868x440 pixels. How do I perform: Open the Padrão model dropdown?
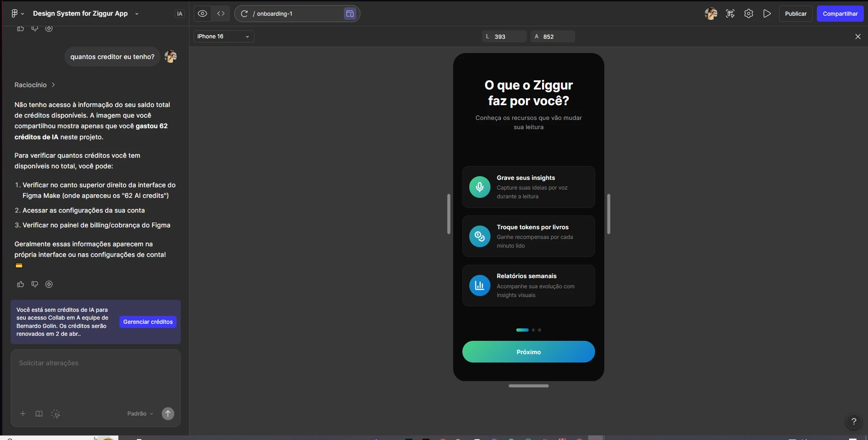tap(140, 414)
